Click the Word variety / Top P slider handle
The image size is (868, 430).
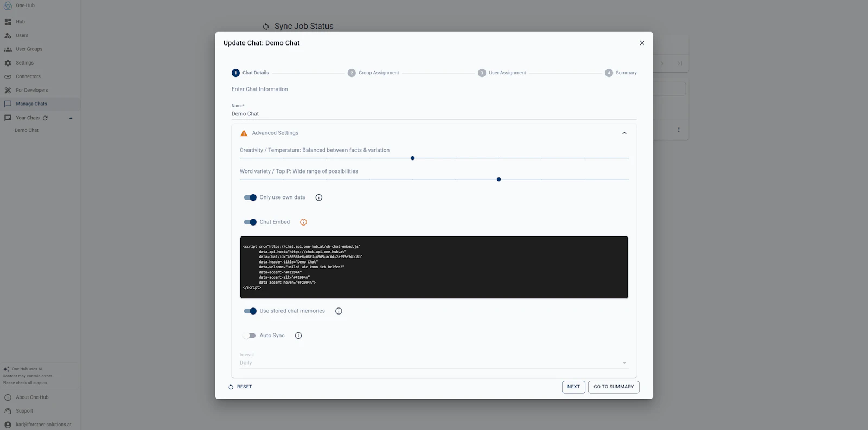coord(499,179)
